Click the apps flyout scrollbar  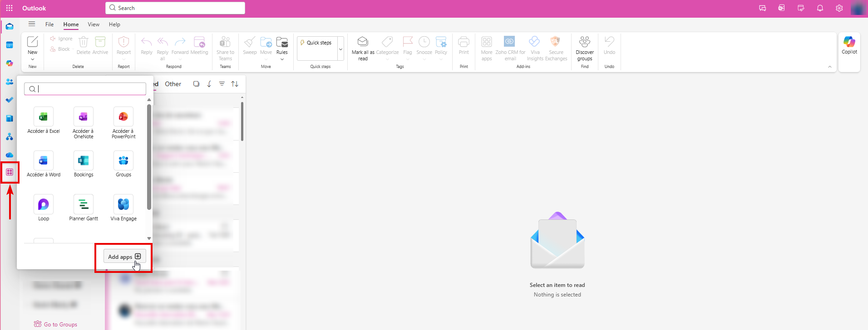tap(149, 157)
